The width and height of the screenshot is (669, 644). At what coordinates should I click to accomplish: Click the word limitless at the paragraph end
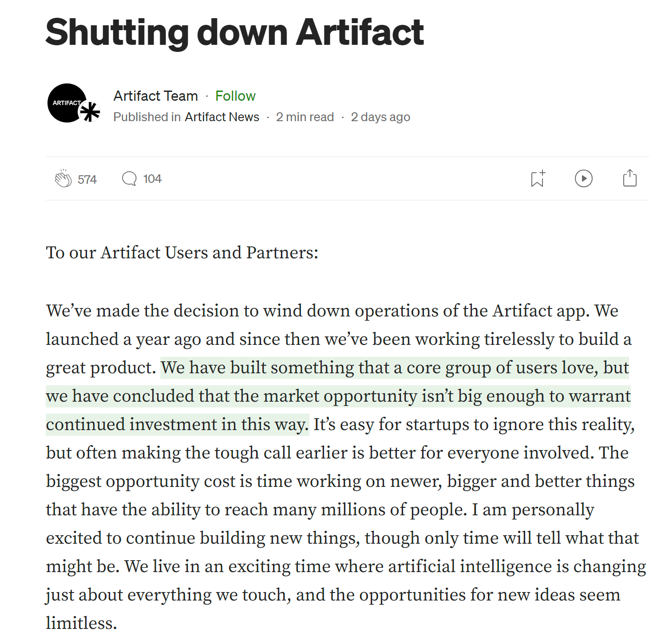(x=81, y=623)
